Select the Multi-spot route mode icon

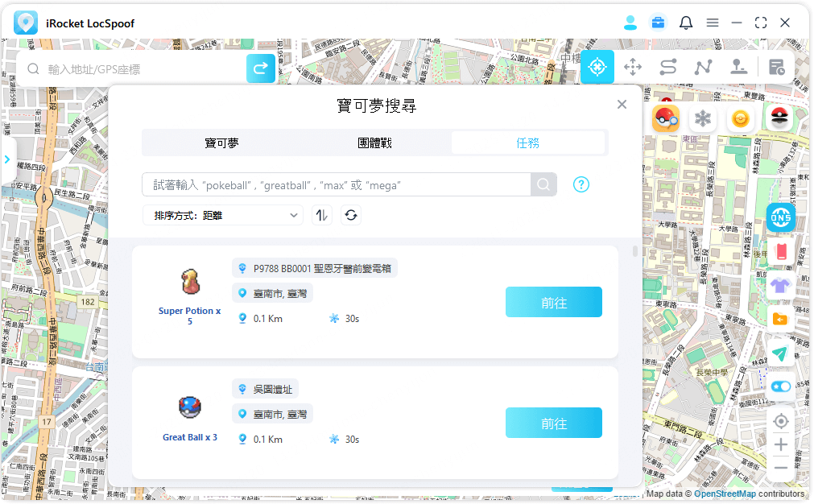pos(703,67)
